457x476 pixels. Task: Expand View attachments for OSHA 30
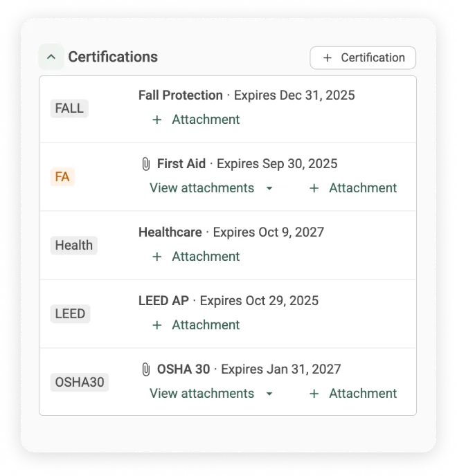click(211, 394)
